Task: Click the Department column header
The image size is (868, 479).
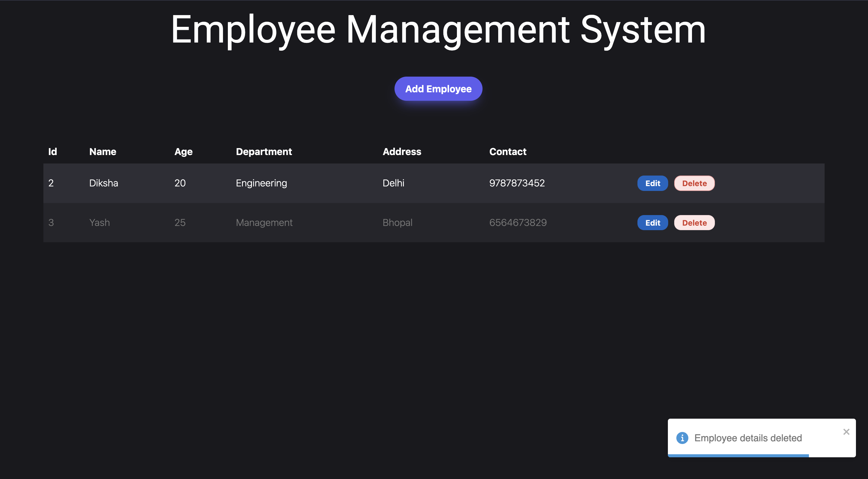Action: (x=264, y=151)
